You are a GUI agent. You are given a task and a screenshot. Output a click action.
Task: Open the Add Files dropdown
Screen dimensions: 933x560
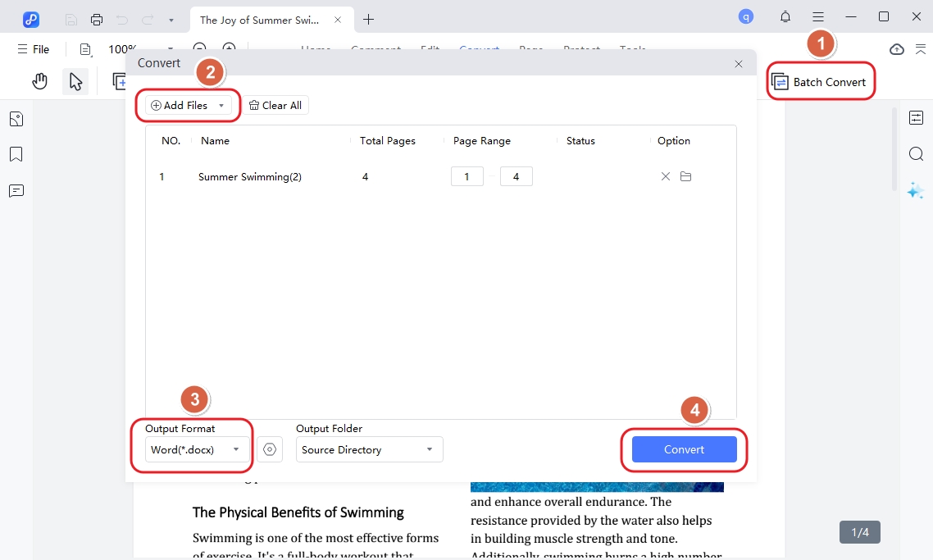coord(188,105)
